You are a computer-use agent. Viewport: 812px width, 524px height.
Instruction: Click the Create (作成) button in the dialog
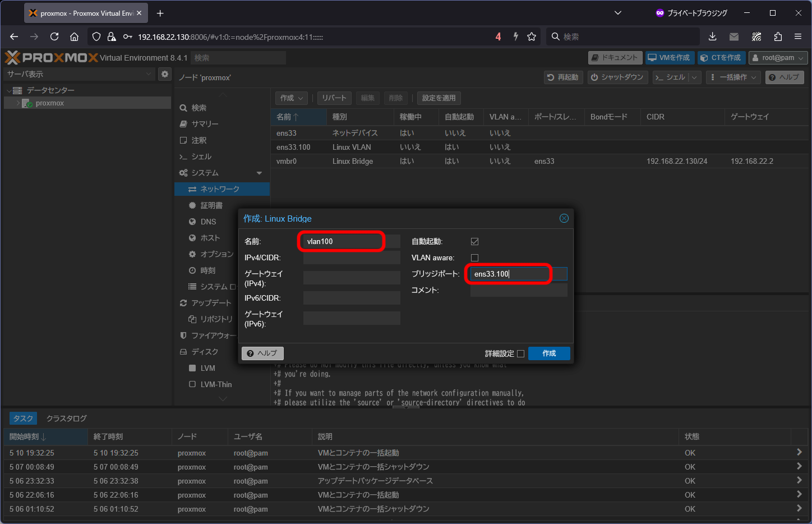[549, 353]
